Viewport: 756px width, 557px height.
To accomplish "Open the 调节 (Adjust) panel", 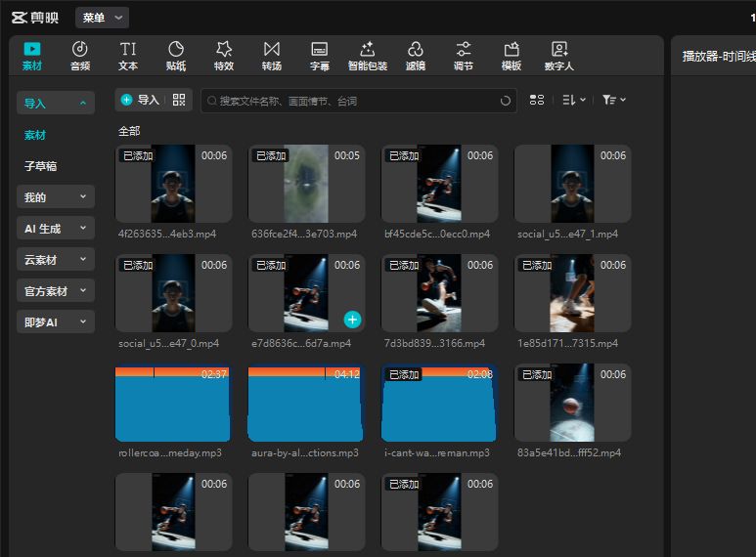I will click(x=464, y=56).
